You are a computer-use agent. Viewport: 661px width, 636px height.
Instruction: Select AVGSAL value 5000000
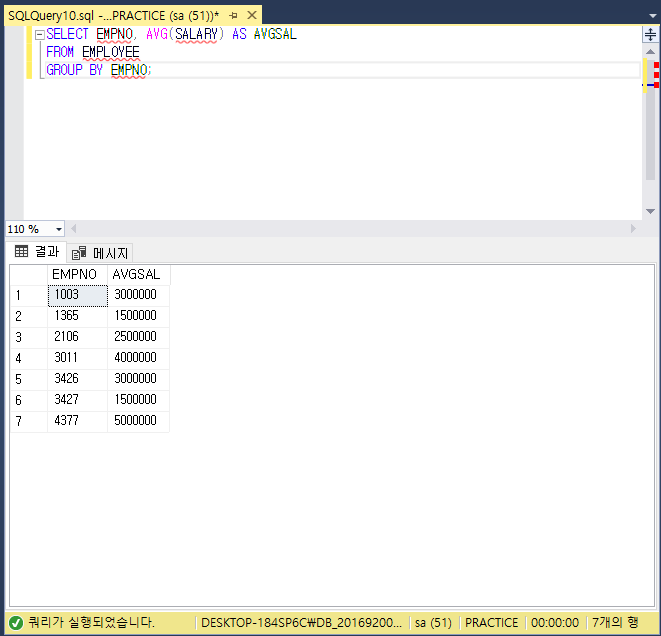pos(138,422)
